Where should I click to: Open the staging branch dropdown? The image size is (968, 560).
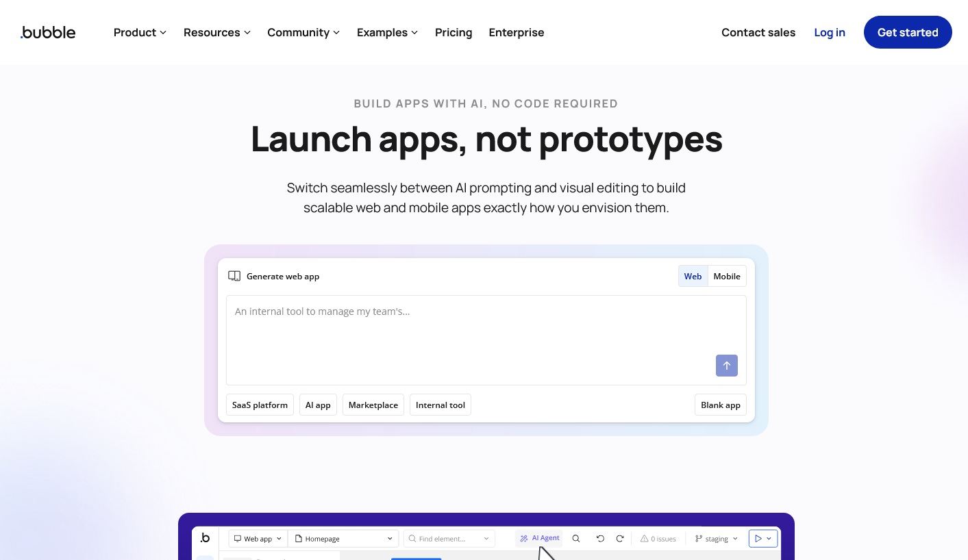click(x=717, y=539)
